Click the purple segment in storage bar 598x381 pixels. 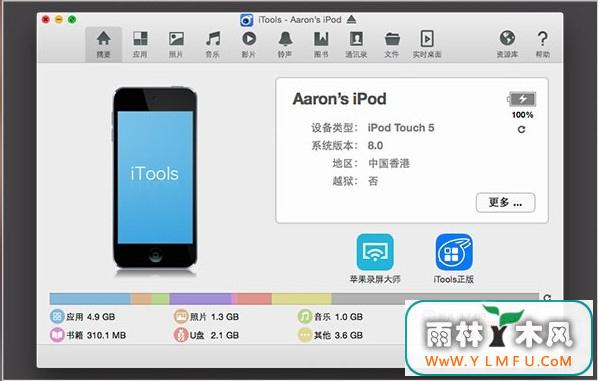coord(201,299)
